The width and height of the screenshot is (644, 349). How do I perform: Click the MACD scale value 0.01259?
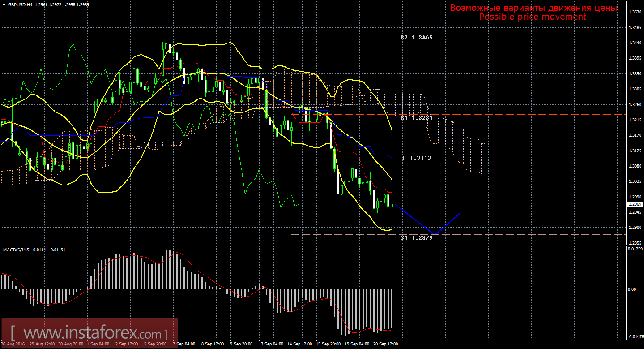coord(635,249)
